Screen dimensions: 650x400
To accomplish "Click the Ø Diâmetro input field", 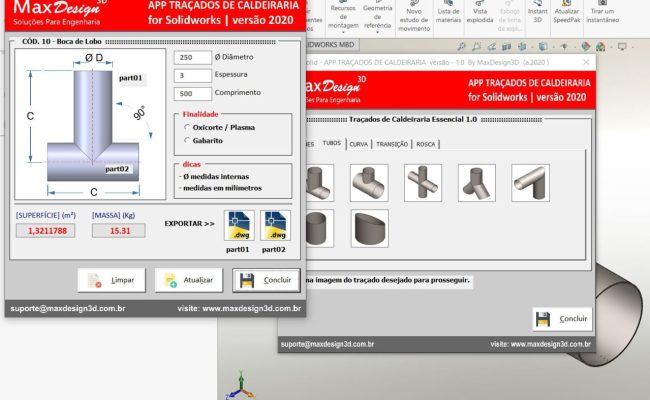I will click(191, 58).
